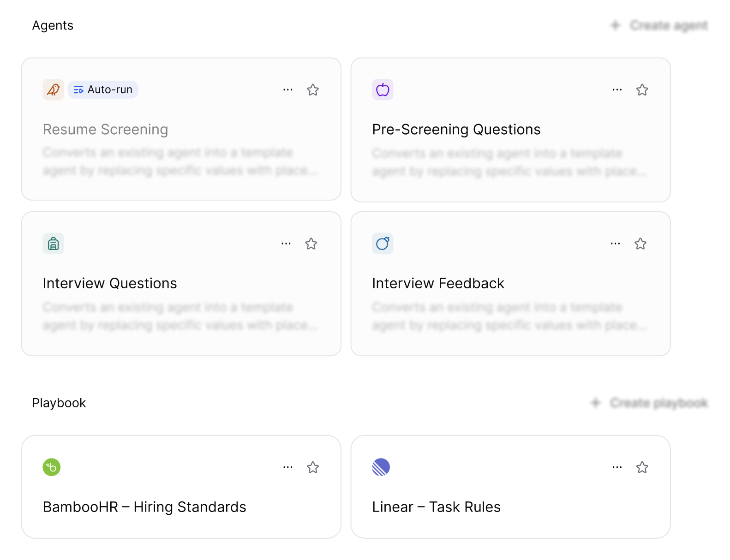
Task: Click the purple apple icon on Pre-Screening Questions
Action: tap(383, 89)
